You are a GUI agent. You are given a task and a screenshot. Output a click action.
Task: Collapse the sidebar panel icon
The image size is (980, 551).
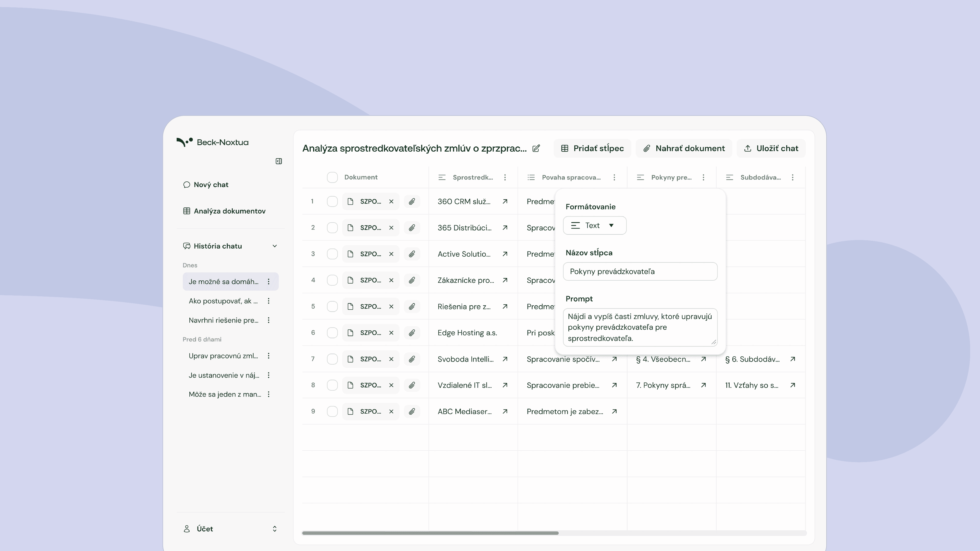(279, 161)
